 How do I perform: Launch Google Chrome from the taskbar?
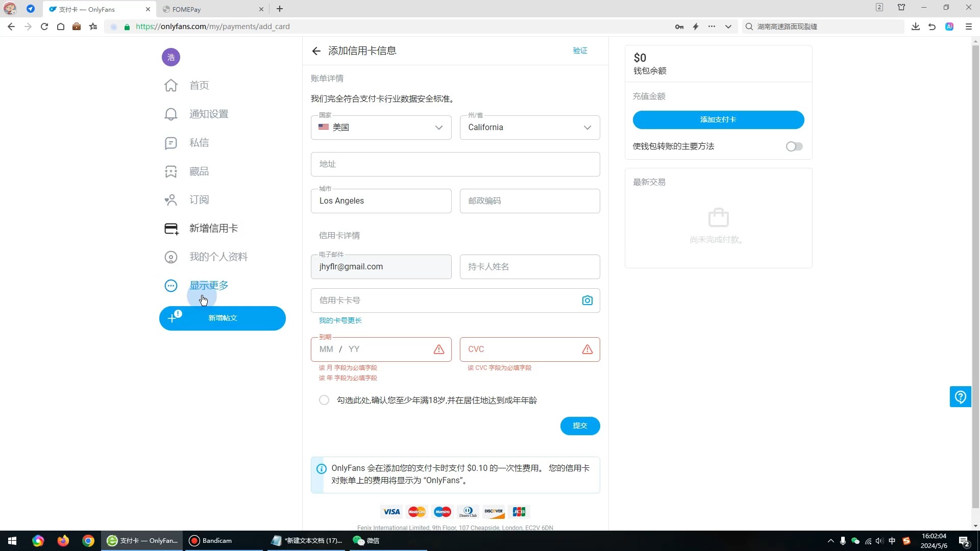click(88, 541)
